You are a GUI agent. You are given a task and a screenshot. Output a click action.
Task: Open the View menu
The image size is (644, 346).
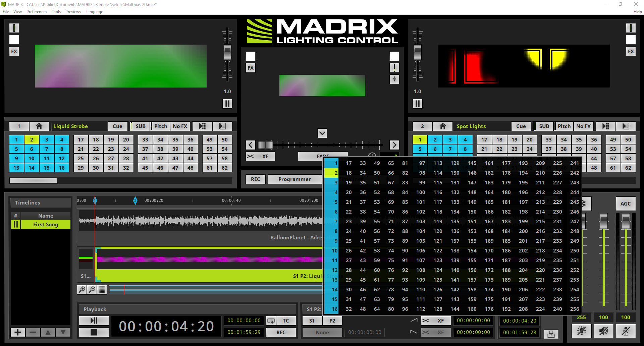[17, 12]
